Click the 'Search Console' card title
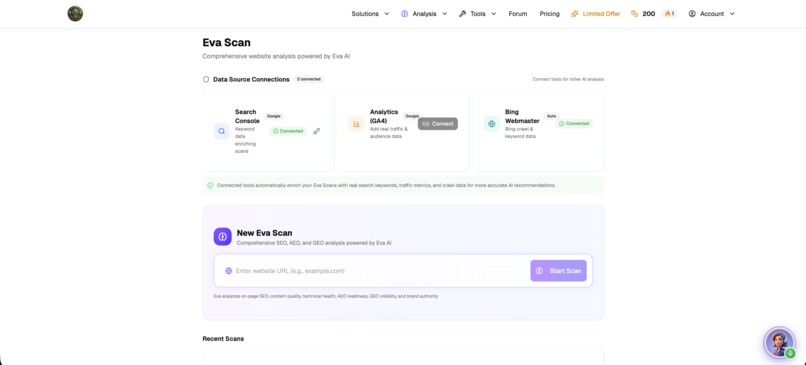 [247, 116]
